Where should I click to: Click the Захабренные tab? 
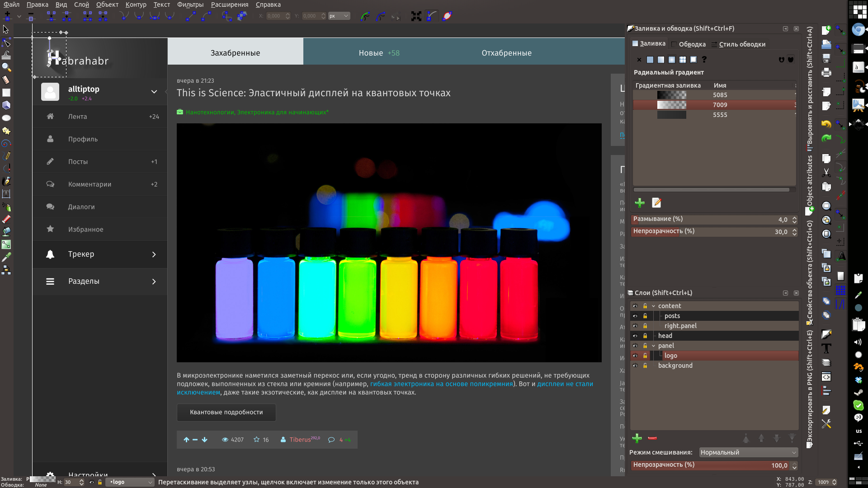click(x=235, y=52)
